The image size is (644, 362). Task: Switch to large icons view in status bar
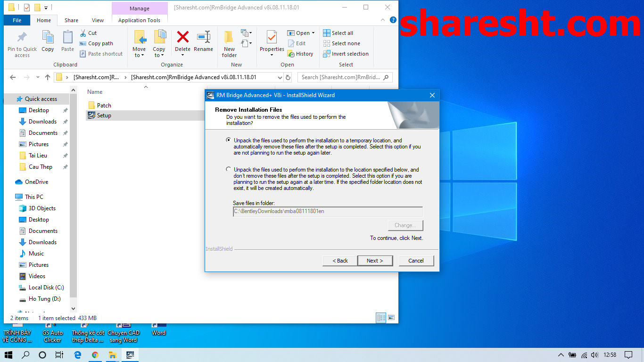[391, 318]
